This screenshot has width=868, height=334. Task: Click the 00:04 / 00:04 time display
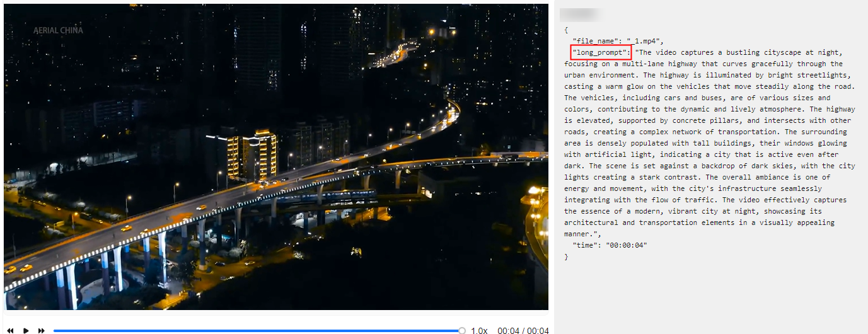523,330
